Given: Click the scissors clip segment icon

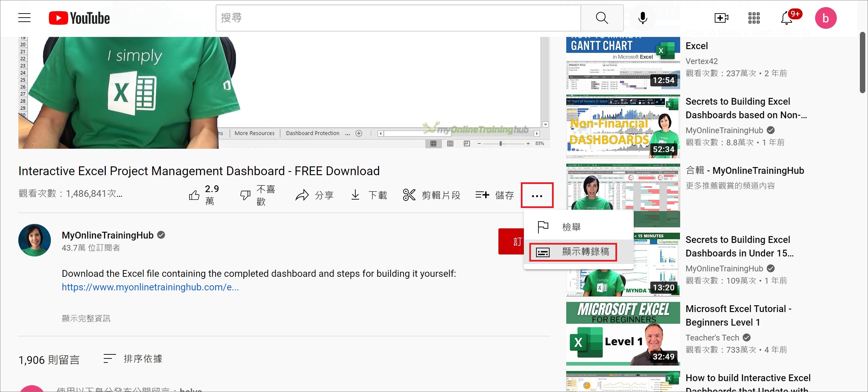Looking at the screenshot, I should (x=409, y=195).
